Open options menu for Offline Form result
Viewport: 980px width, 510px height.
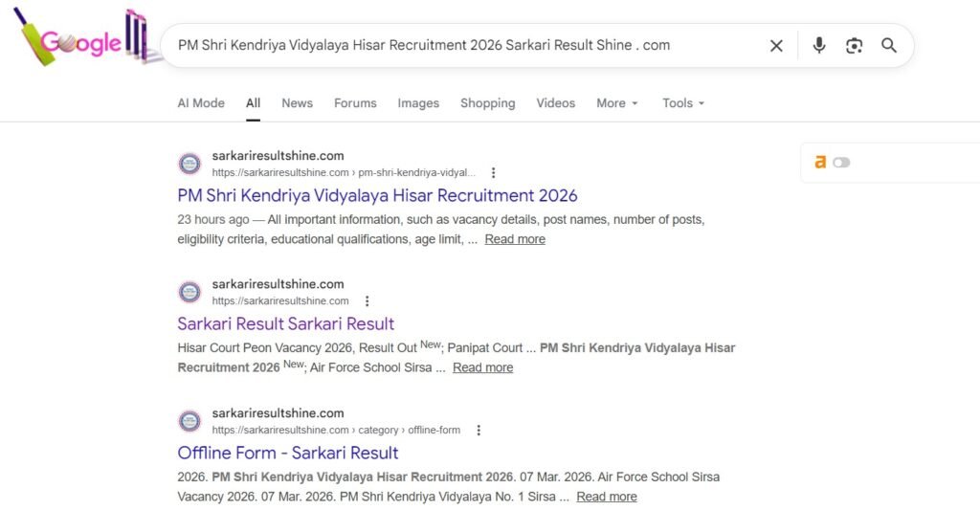pos(479,431)
